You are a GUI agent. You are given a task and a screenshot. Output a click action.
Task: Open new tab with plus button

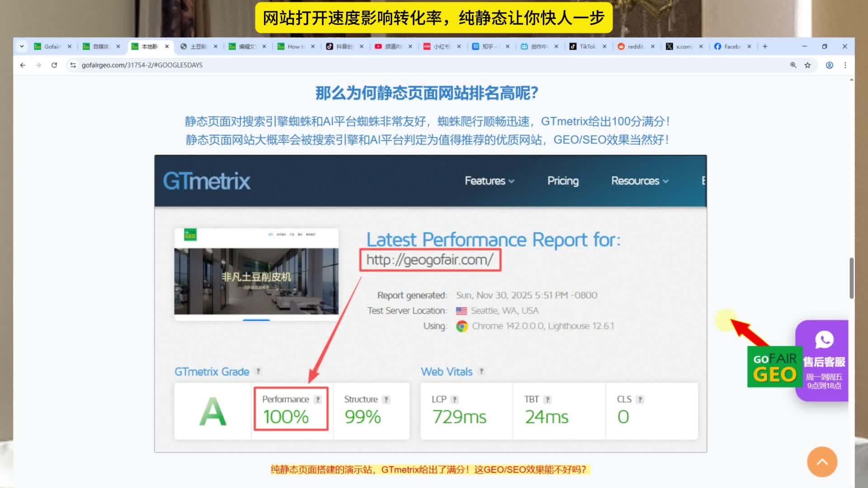765,46
